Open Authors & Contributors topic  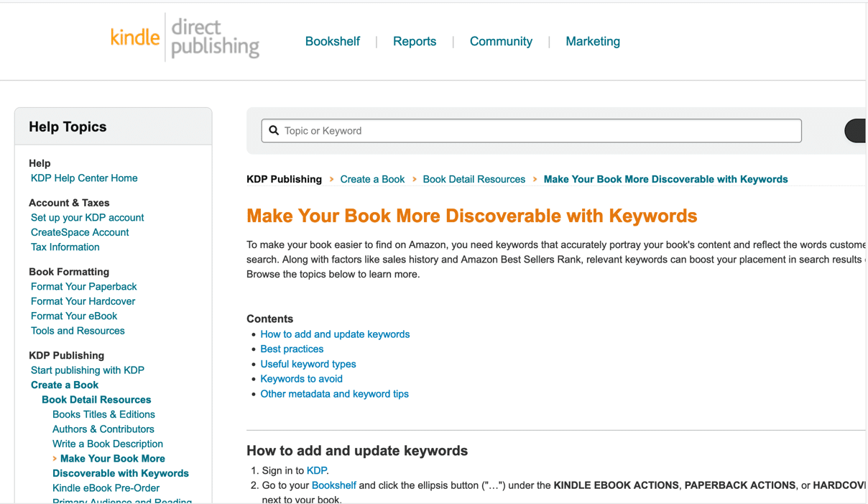coord(103,429)
